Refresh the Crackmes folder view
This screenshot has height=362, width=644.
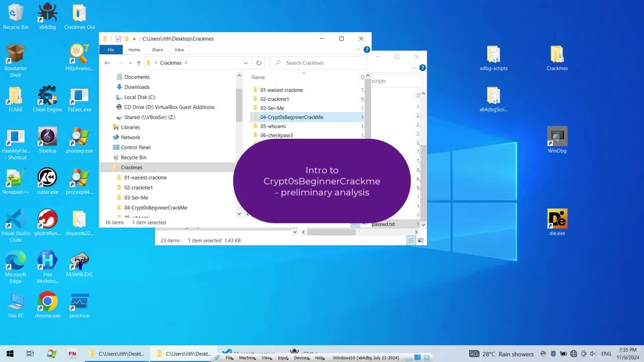tap(259, 63)
